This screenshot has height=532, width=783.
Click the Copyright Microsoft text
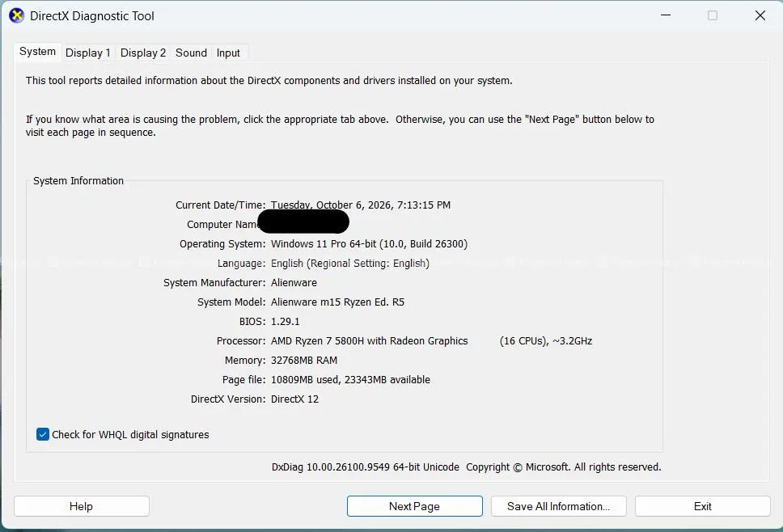563,467
